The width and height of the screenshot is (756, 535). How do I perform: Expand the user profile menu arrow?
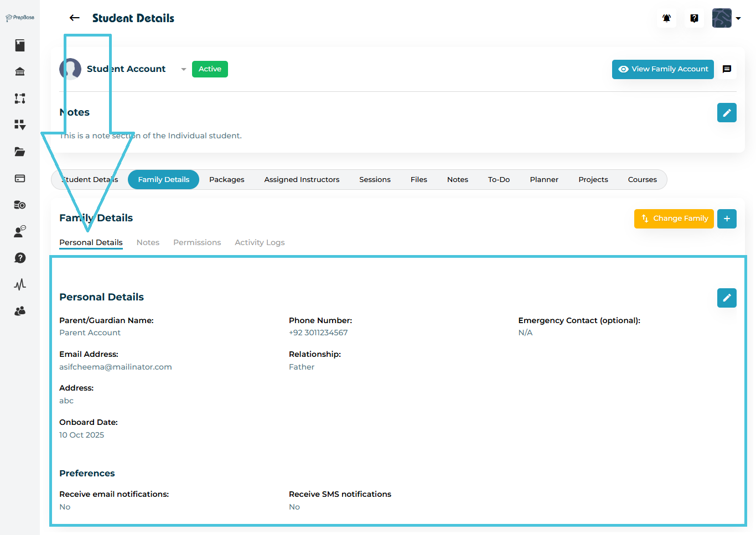pyautogui.click(x=738, y=18)
